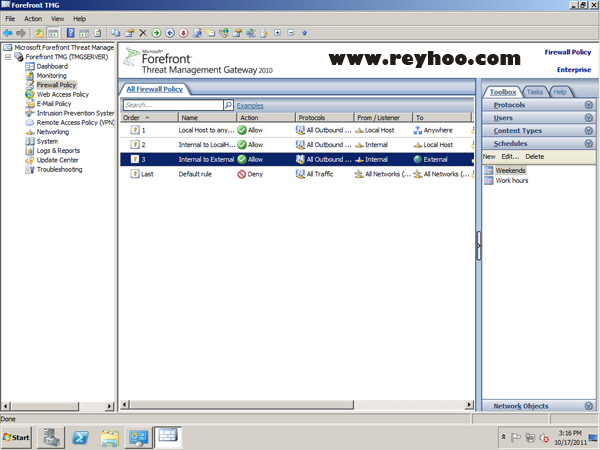Open Dashboard in the console tree
Screen dimensions: 600x450
tap(52, 66)
